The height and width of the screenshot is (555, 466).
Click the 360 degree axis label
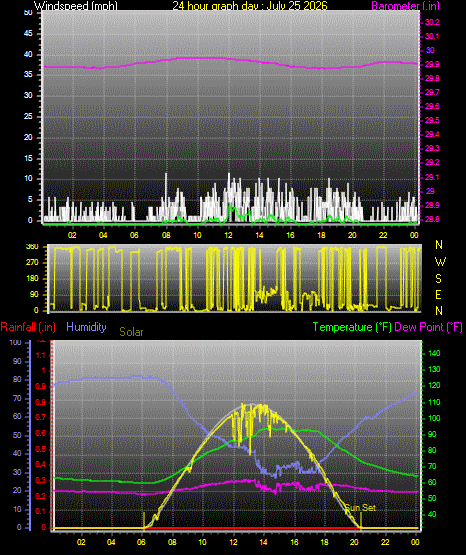pos(32,247)
